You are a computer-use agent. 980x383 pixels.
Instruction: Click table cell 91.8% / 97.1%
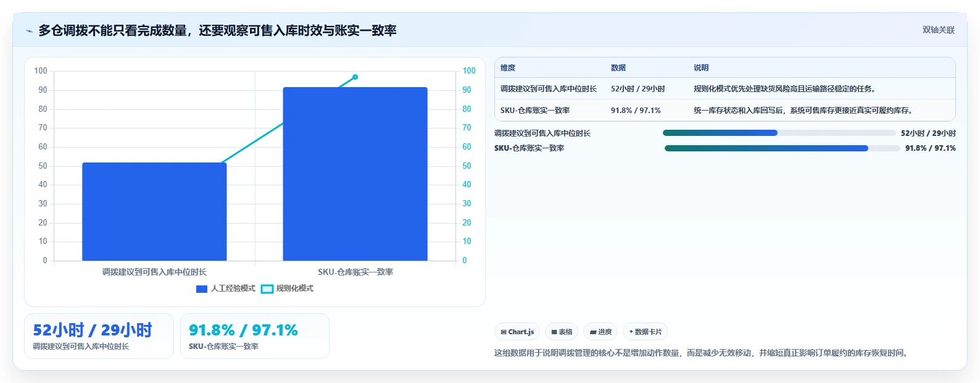(x=636, y=111)
